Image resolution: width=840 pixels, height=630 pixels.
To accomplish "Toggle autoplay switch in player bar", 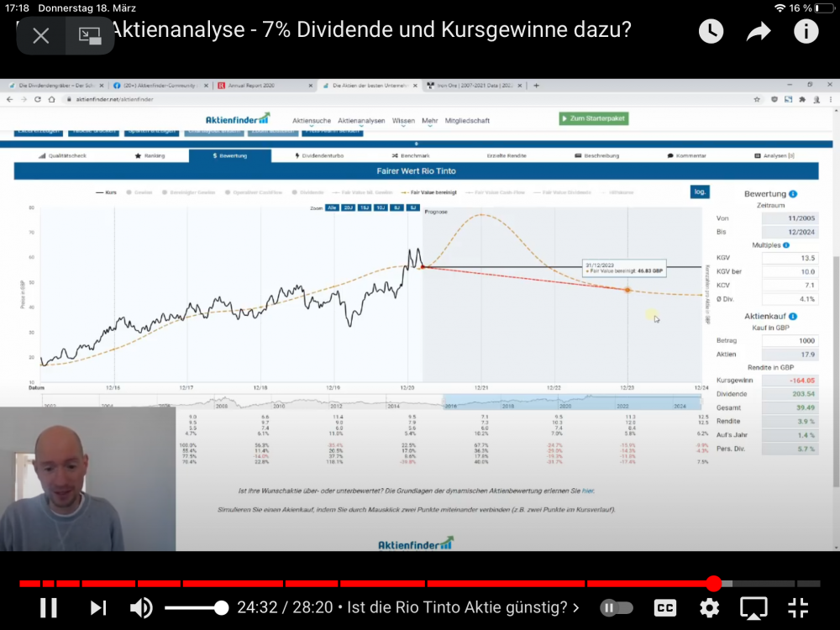I will [x=616, y=607].
